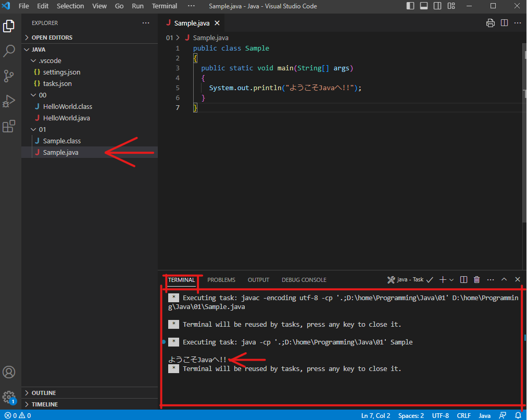The height and width of the screenshot is (420, 527).
Task: Maximize the terminal panel with chevron
Action: pos(504,280)
